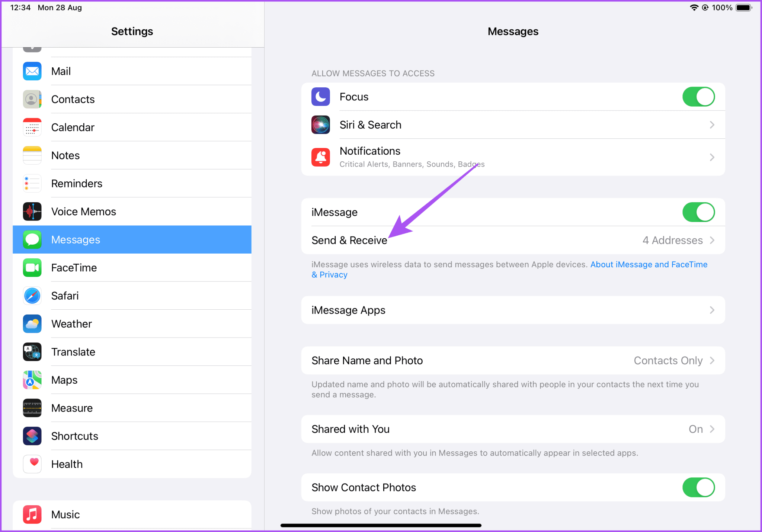Image resolution: width=762 pixels, height=532 pixels.
Task: Click the Notes icon
Action: coord(32,155)
